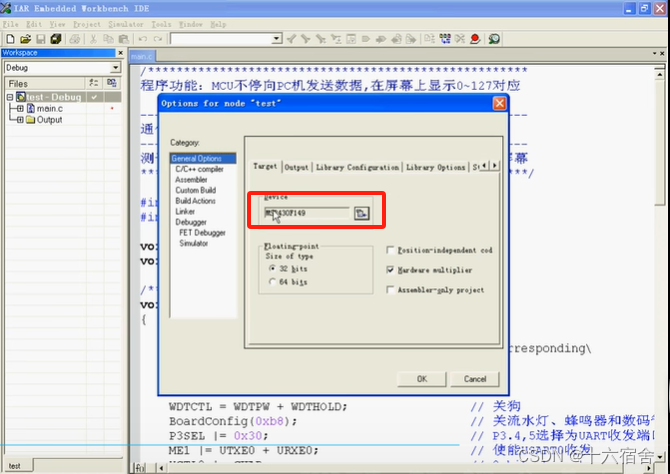Collapse the test - Debug tree node

point(10,97)
